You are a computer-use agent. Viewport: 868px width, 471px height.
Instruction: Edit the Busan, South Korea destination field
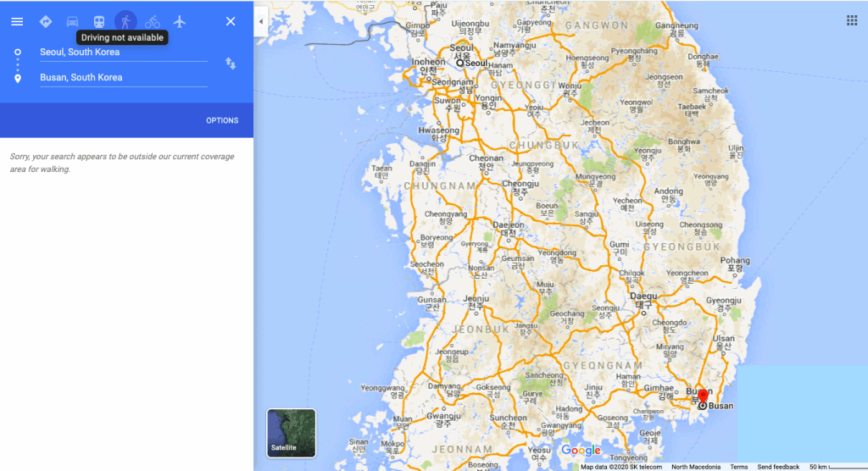point(124,77)
